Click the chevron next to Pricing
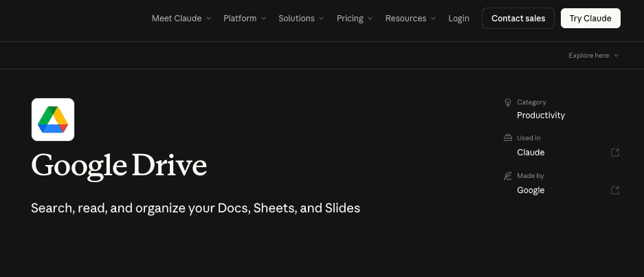The height and width of the screenshot is (277, 644). pos(370,19)
